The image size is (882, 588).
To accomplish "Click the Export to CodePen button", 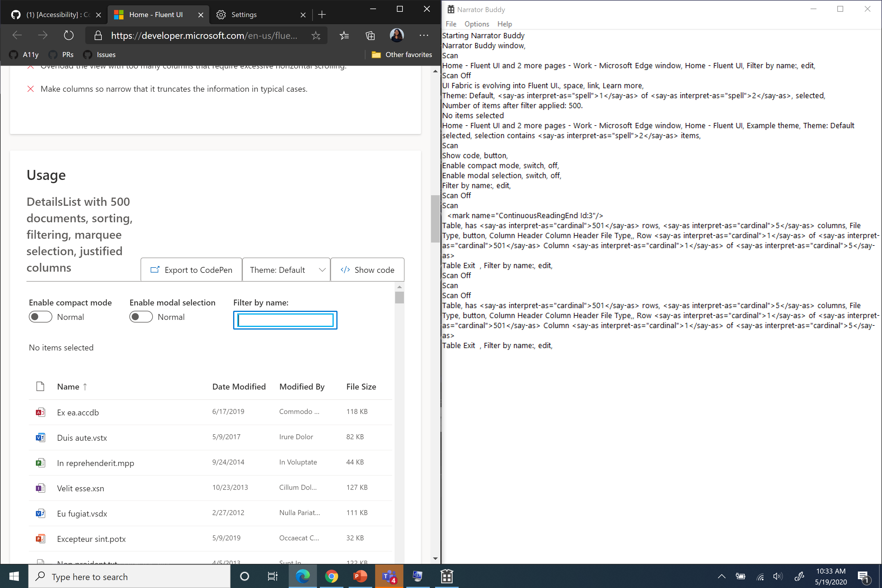I will [191, 270].
